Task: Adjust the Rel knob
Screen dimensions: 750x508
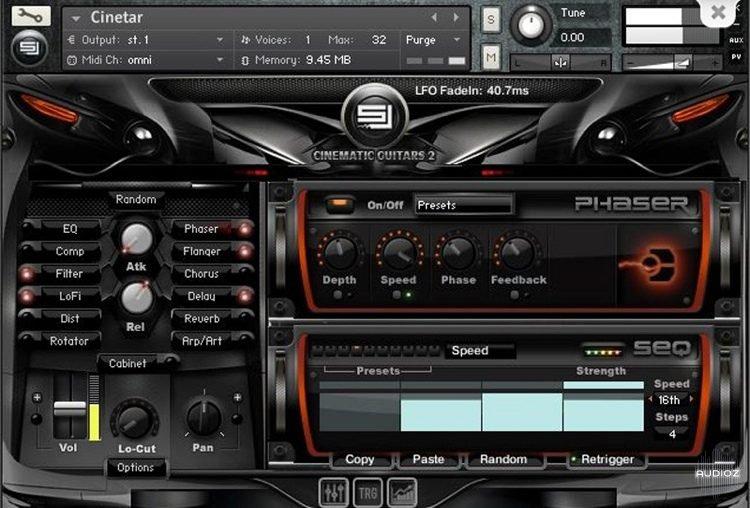Action: [137, 298]
